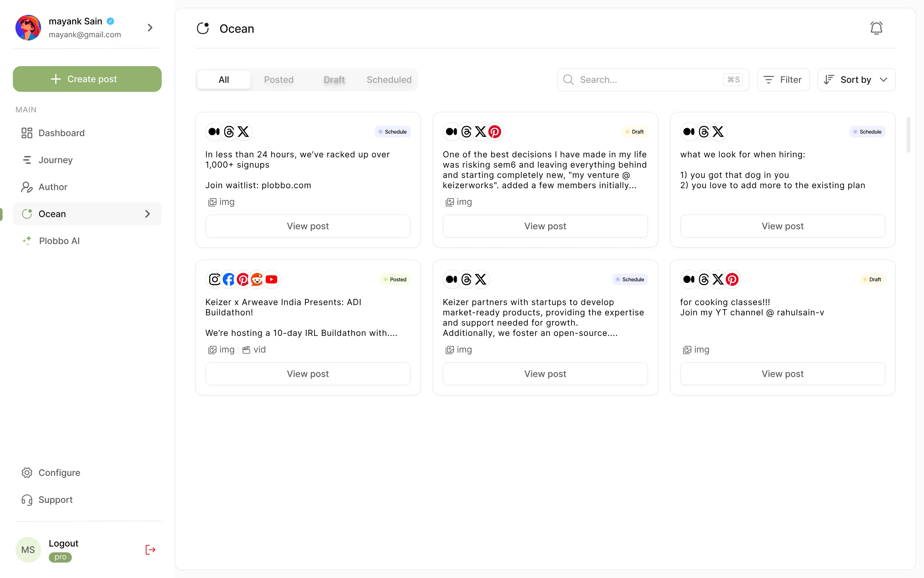View post about 1,000+ signups

pyautogui.click(x=308, y=226)
